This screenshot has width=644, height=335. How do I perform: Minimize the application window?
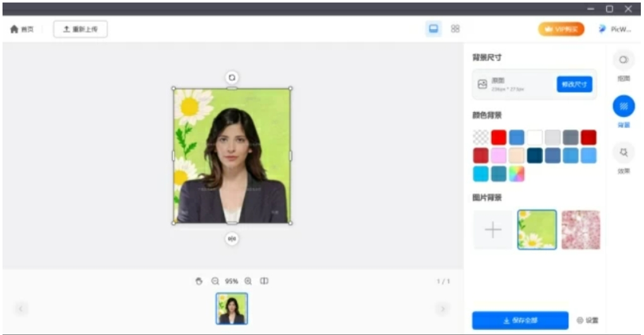[590, 9]
